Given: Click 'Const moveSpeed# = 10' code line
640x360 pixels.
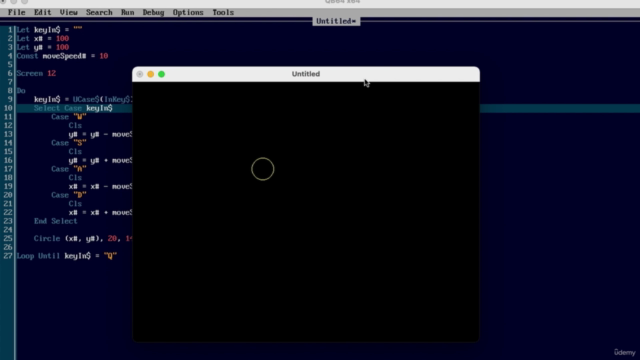Looking at the screenshot, I should pos(62,56).
